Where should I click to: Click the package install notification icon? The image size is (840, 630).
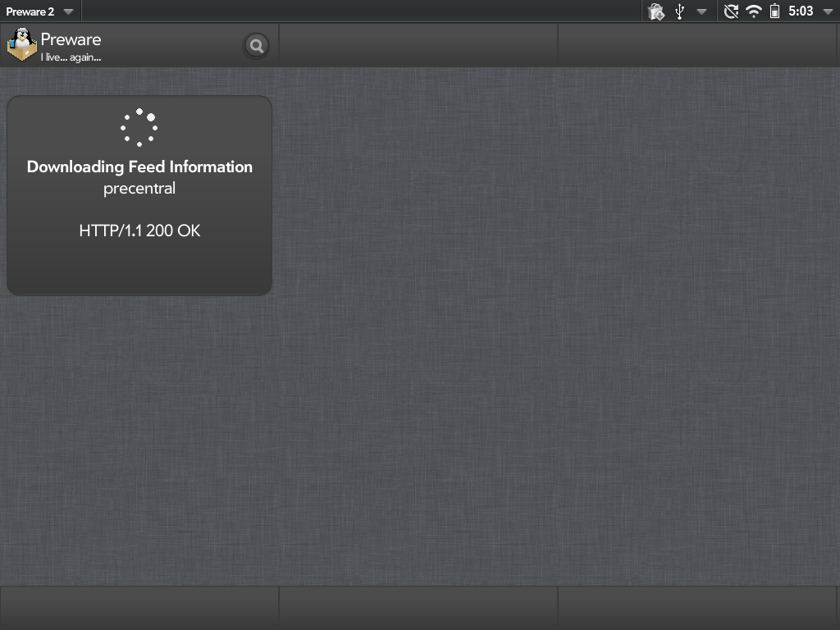pos(655,11)
